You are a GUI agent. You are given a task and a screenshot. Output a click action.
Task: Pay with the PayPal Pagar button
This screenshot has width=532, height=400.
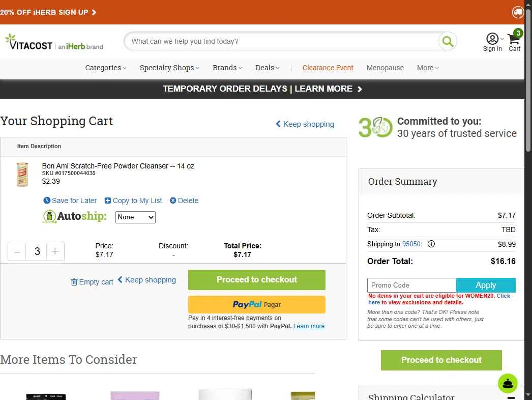click(x=257, y=305)
